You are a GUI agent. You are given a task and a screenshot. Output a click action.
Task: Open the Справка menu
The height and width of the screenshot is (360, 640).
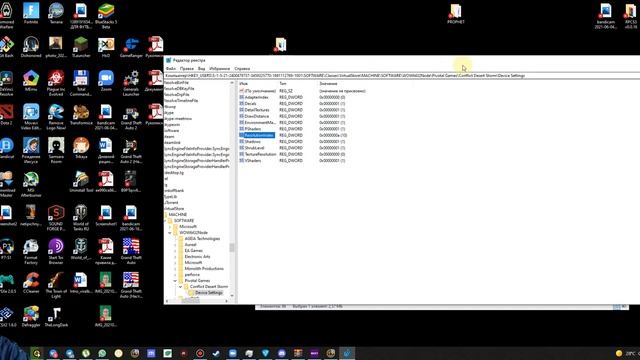click(242, 69)
